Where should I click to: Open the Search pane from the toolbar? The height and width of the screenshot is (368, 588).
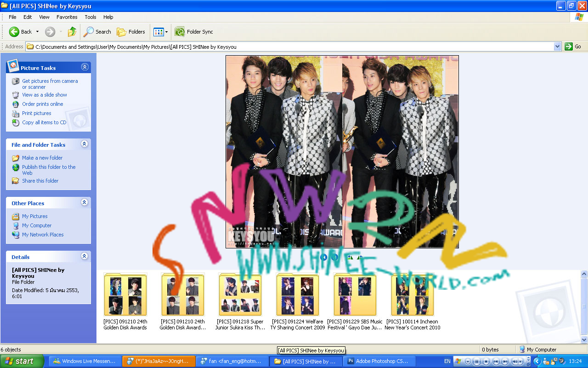[97, 32]
